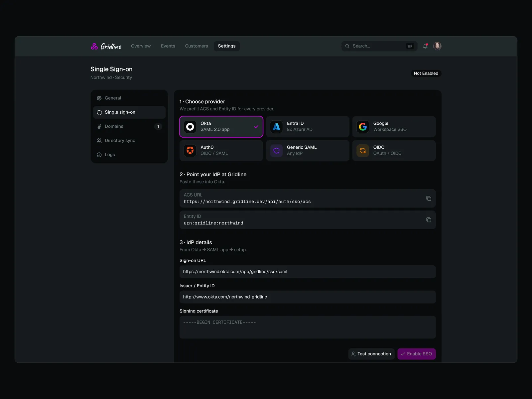The height and width of the screenshot is (399, 532).
Task: Click the Domains count badge
Action: click(x=158, y=126)
